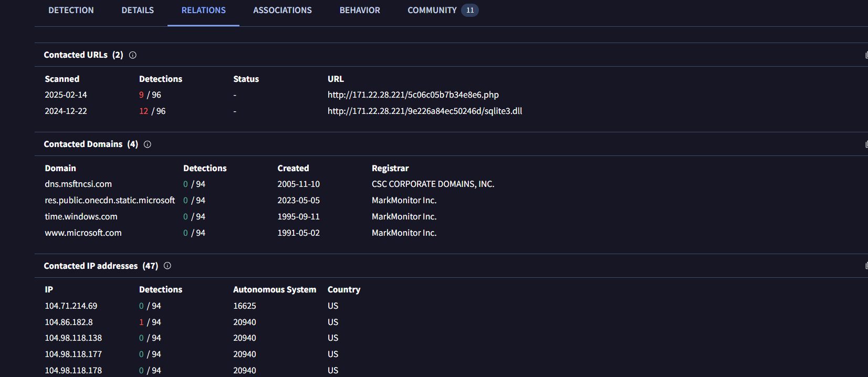Open IP address 104.98.118.177

74,354
